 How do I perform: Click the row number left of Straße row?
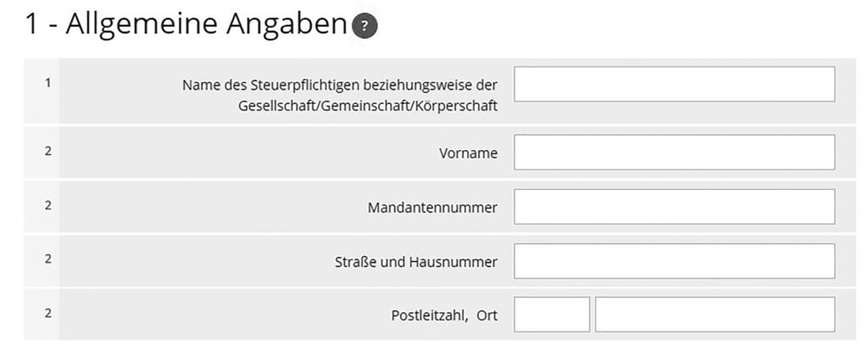click(x=48, y=259)
